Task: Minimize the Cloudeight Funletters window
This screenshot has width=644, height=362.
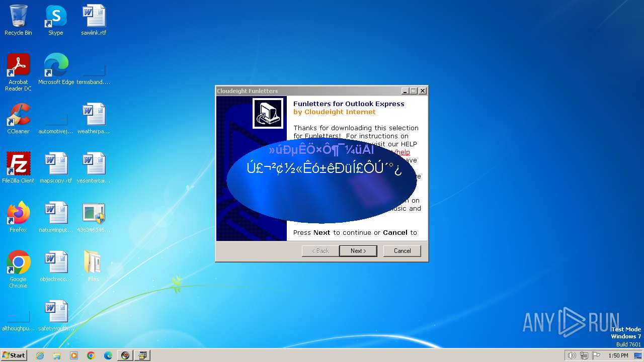Action: [405, 91]
